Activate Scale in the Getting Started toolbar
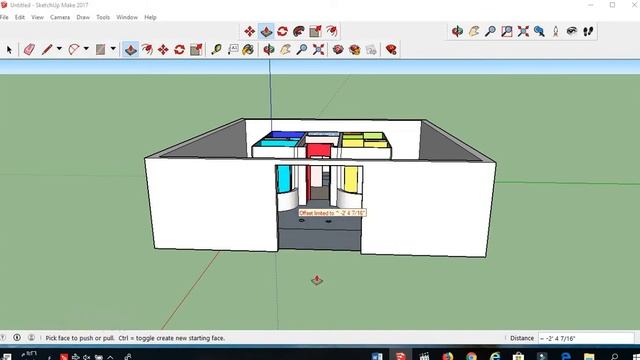 click(196, 50)
